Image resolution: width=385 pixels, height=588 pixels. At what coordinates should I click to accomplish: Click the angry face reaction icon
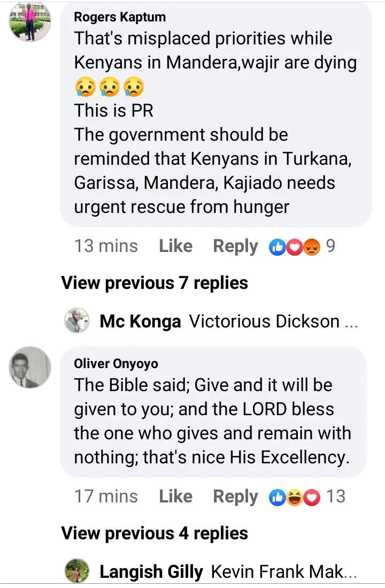tap(312, 247)
